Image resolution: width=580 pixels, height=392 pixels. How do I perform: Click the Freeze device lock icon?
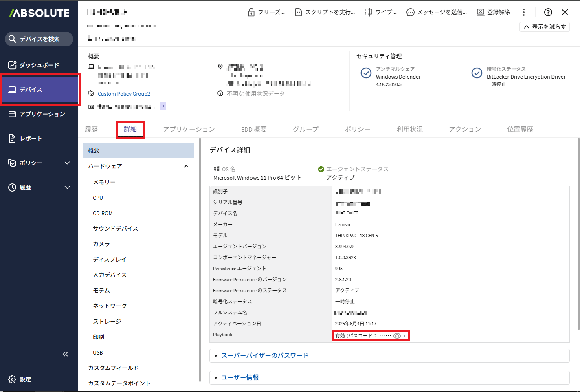point(251,12)
